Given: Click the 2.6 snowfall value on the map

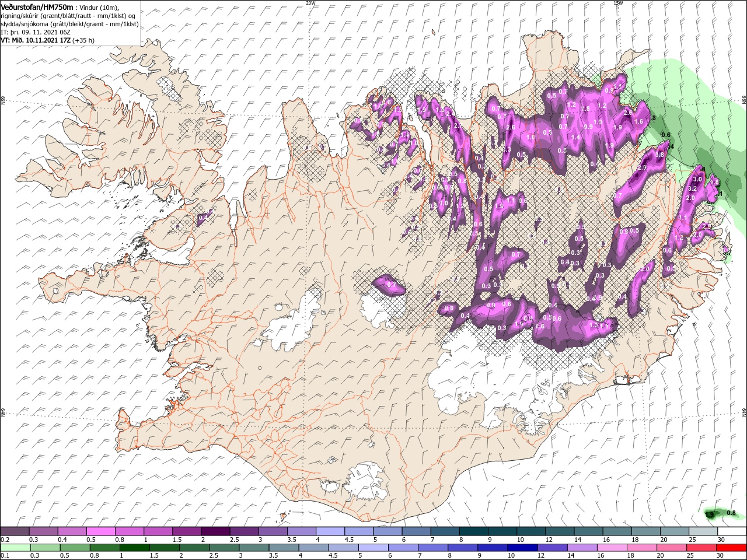Looking at the screenshot, I should point(510,128).
